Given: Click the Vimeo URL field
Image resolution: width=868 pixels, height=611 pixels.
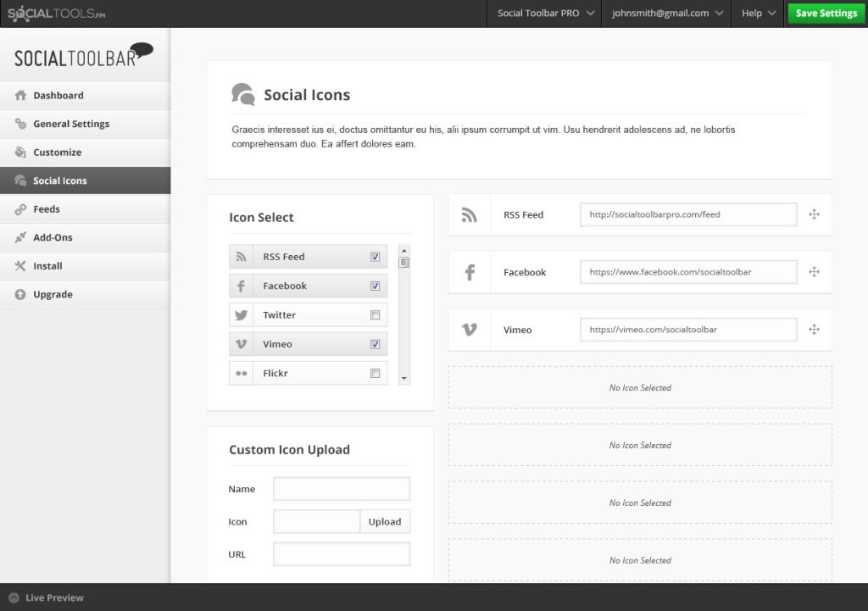Looking at the screenshot, I should [x=688, y=330].
